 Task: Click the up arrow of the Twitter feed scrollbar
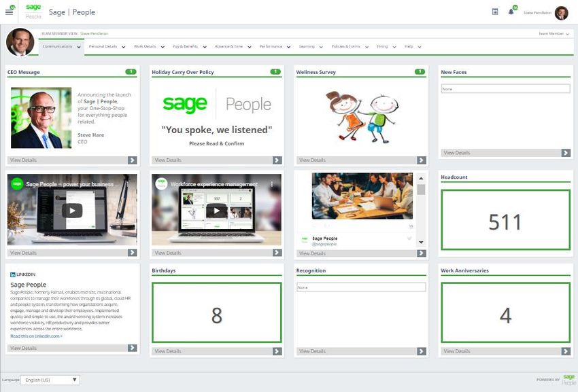click(x=421, y=178)
